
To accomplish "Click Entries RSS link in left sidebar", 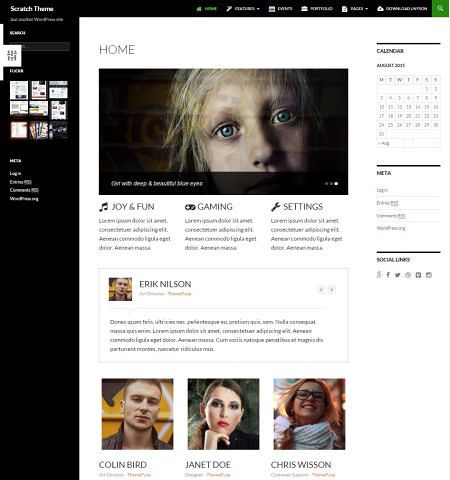I will coord(21,182).
